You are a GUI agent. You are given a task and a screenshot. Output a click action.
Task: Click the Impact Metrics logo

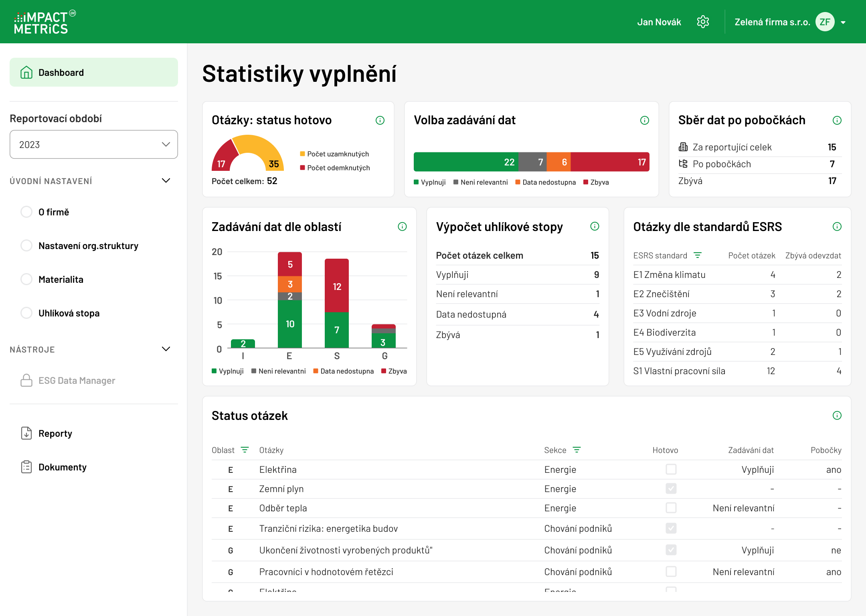click(x=41, y=22)
